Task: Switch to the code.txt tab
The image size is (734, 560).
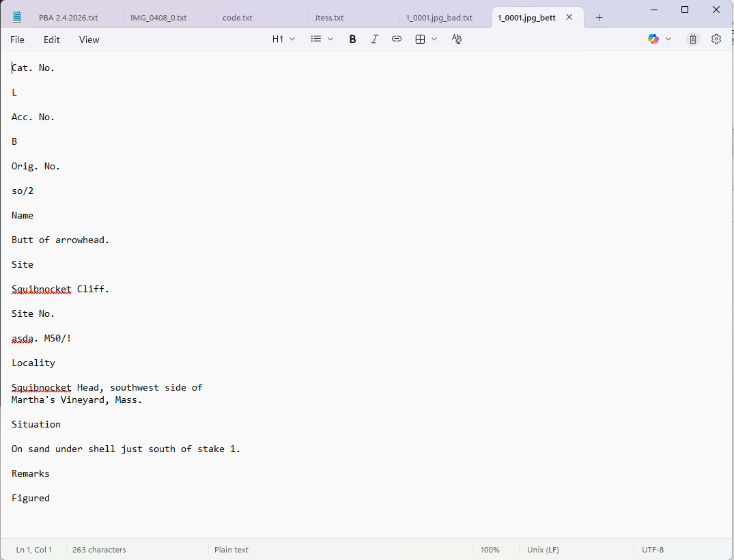Action: pos(237,18)
